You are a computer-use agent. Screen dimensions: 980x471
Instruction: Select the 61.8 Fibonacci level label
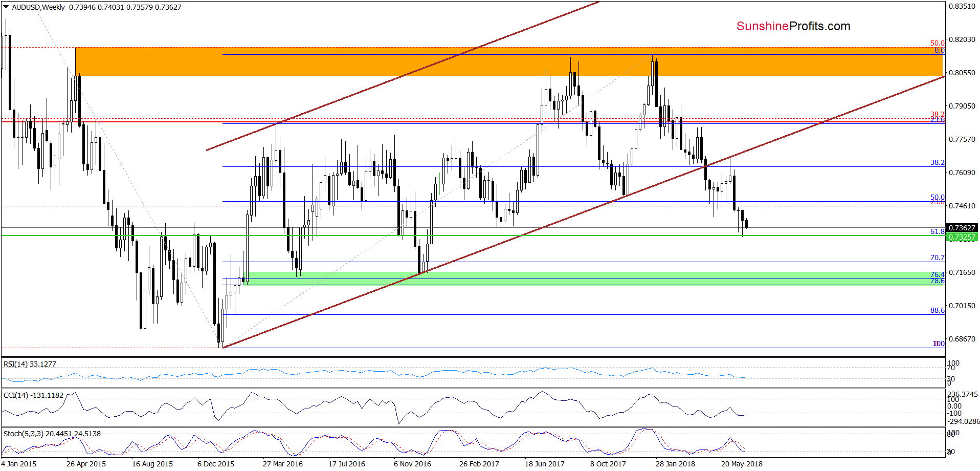click(x=937, y=231)
